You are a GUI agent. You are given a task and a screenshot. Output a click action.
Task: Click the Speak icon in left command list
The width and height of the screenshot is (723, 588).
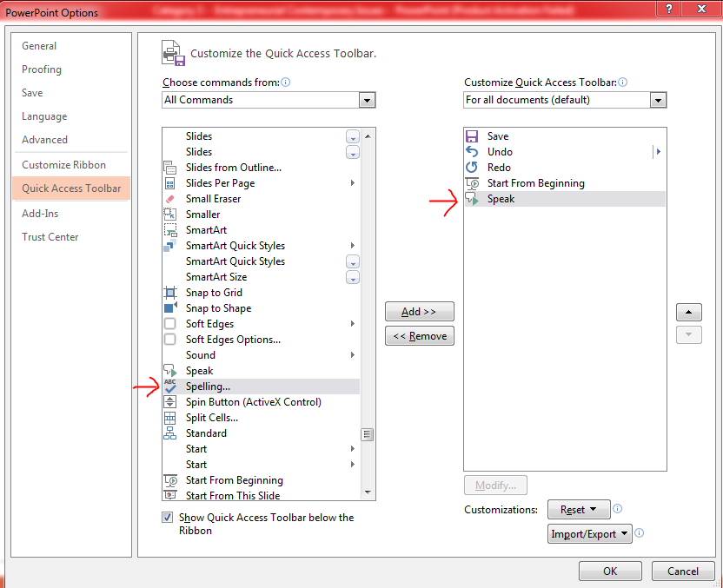pyautogui.click(x=170, y=371)
